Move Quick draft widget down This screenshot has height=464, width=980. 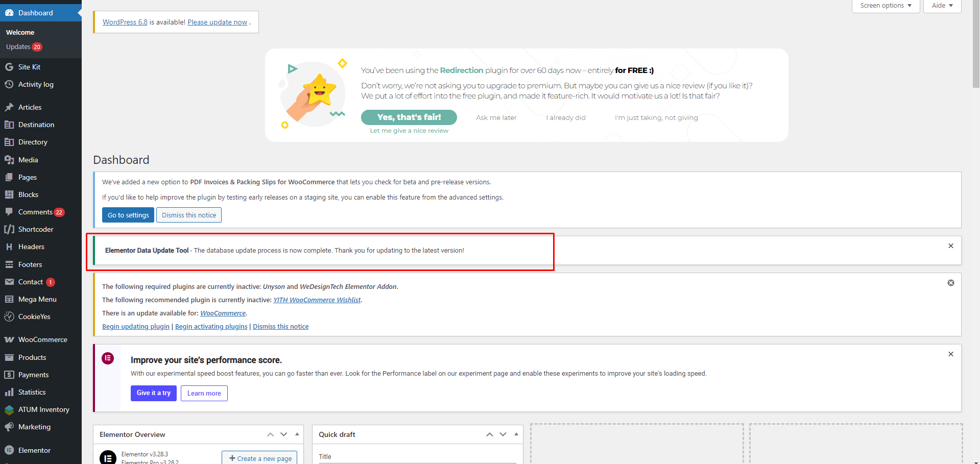503,434
